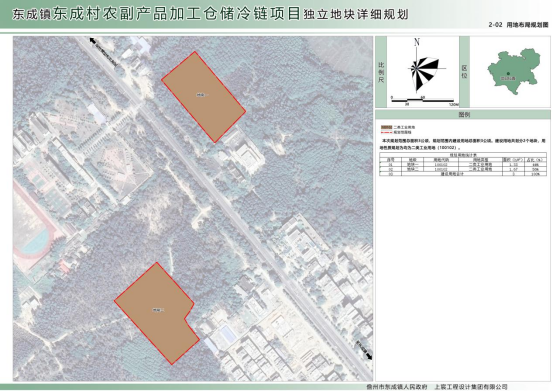This screenshot has height=391, width=554.
Task: Click the scale bar under compass
Action: click(x=422, y=100)
